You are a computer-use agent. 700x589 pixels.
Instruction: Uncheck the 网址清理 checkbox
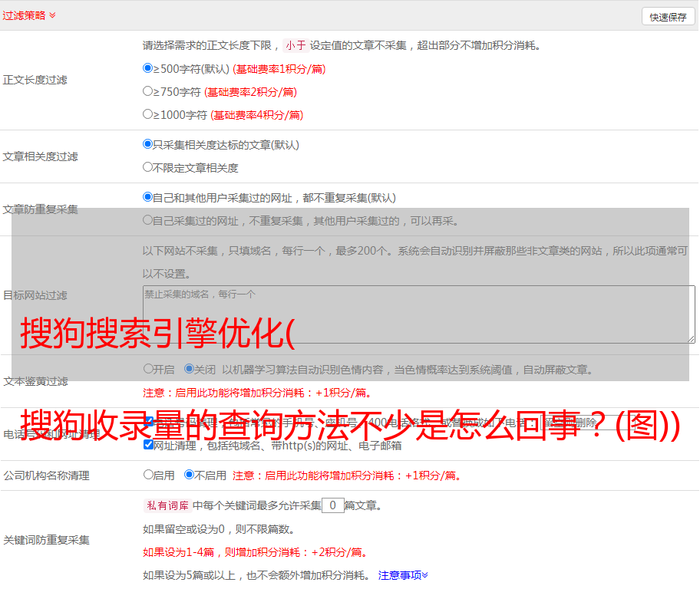(x=148, y=444)
